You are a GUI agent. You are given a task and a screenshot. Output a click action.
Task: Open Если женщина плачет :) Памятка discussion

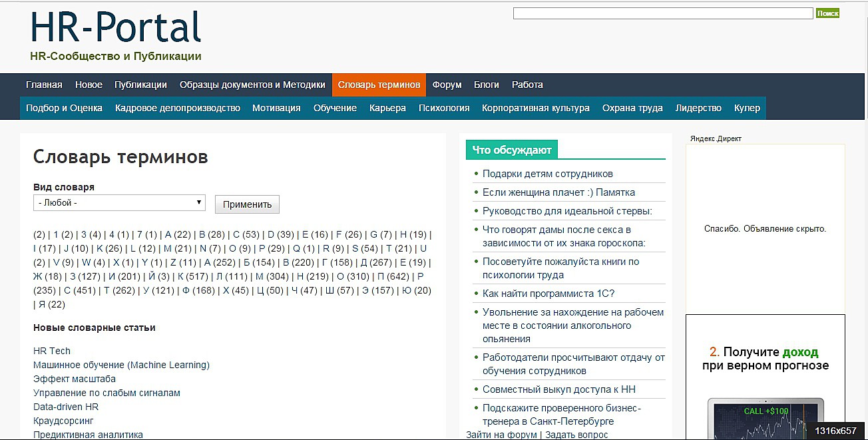(x=558, y=192)
